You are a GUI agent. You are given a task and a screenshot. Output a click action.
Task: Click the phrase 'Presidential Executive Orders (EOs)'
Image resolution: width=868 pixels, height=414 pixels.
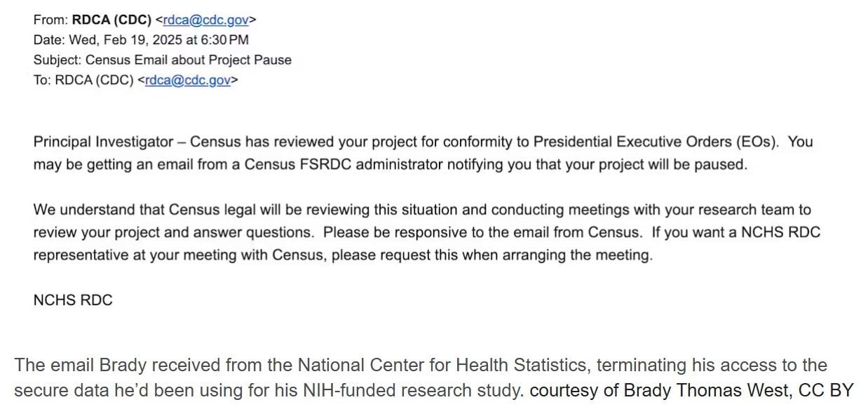pyautogui.click(x=656, y=142)
